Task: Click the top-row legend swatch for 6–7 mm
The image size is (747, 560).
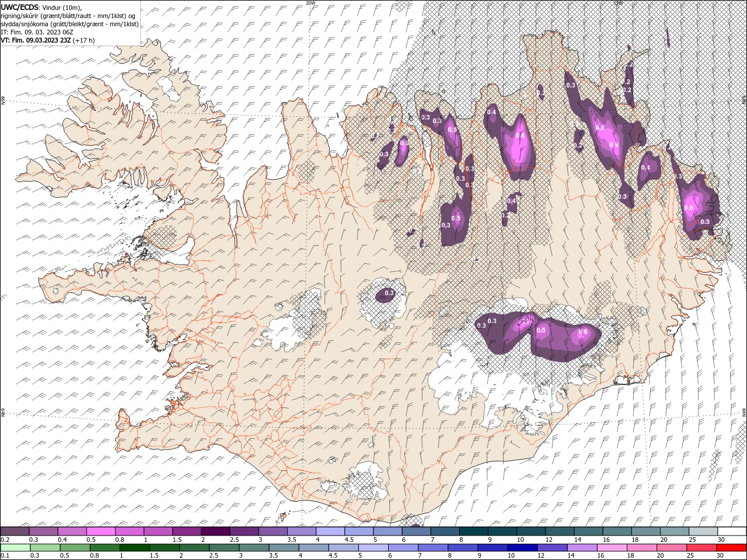Action: coord(416,531)
